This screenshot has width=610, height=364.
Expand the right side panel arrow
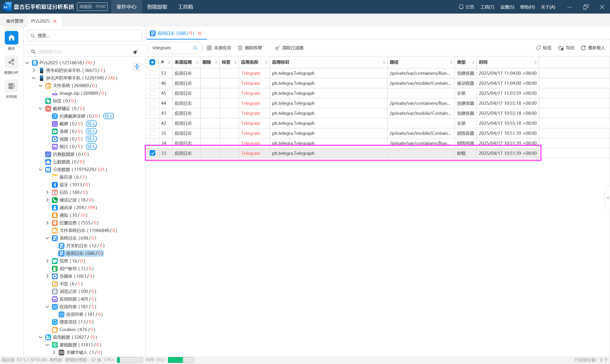608,198
